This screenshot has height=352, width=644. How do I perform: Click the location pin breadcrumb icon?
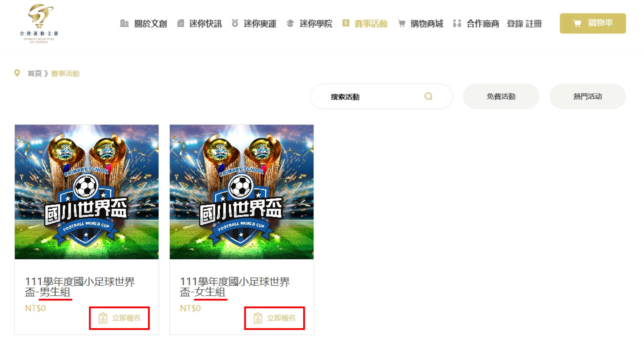click(17, 73)
